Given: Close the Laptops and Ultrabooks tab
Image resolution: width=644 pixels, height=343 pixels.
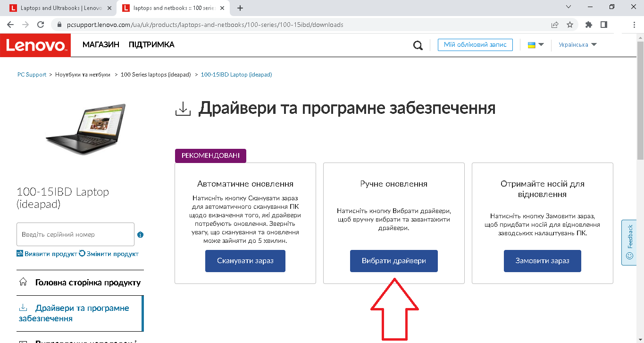Looking at the screenshot, I should click(x=109, y=8).
